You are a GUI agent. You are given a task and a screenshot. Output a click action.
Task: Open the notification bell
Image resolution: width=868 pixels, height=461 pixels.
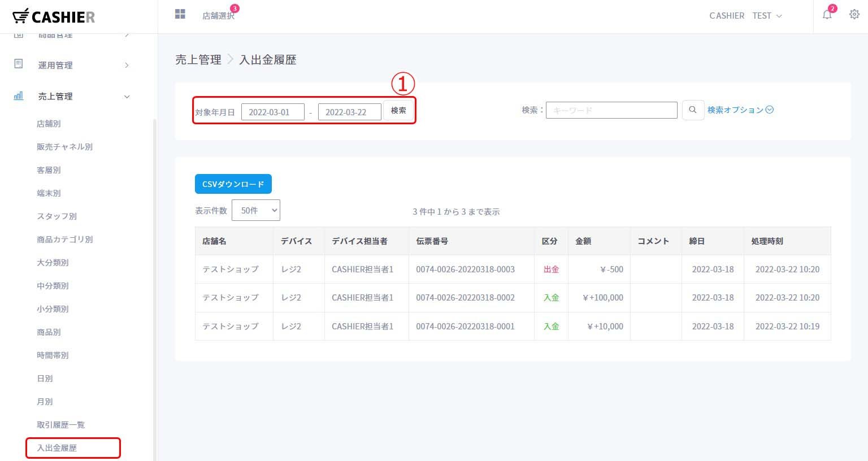point(827,15)
